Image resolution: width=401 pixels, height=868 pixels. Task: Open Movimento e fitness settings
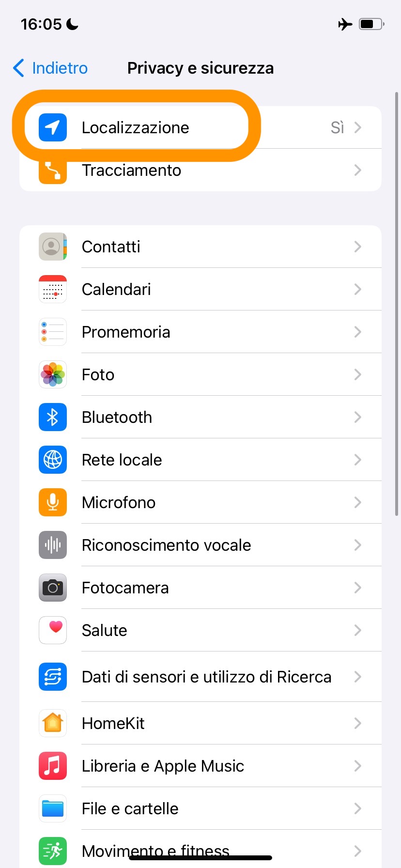pos(155,851)
